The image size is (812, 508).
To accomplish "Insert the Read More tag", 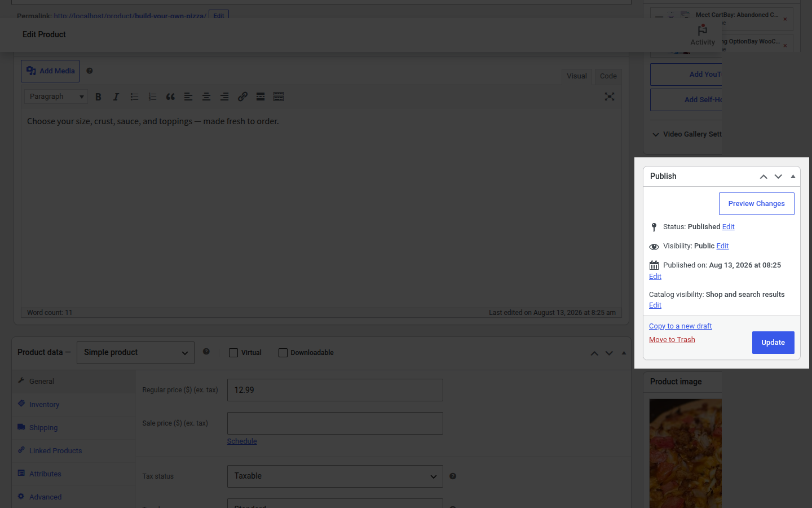I will pos(261,97).
